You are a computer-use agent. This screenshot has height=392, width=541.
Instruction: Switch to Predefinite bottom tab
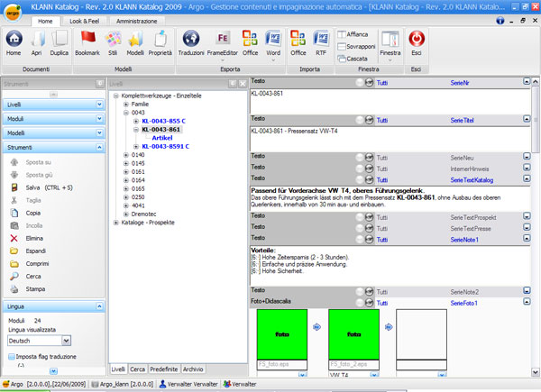pos(163,369)
